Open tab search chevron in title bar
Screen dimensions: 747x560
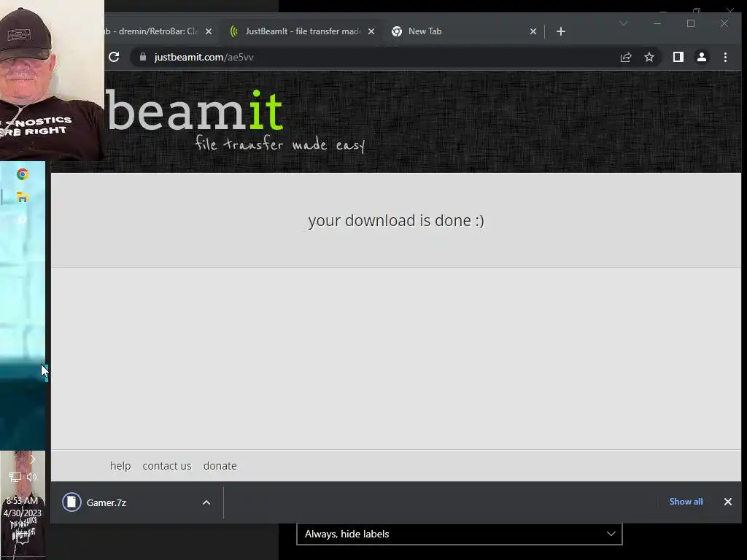pyautogui.click(x=623, y=23)
